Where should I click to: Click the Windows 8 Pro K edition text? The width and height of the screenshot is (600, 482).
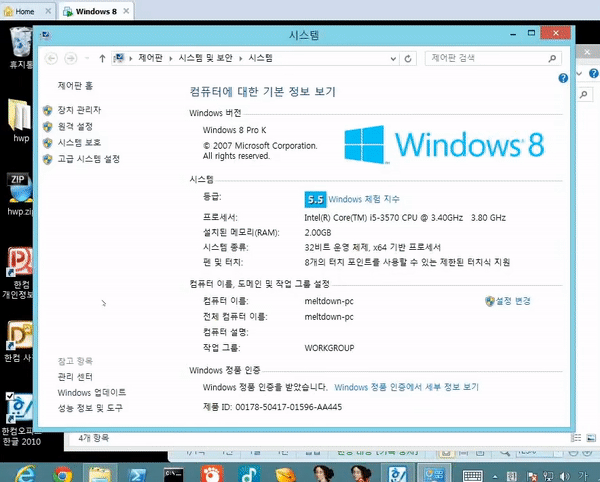pyautogui.click(x=235, y=130)
